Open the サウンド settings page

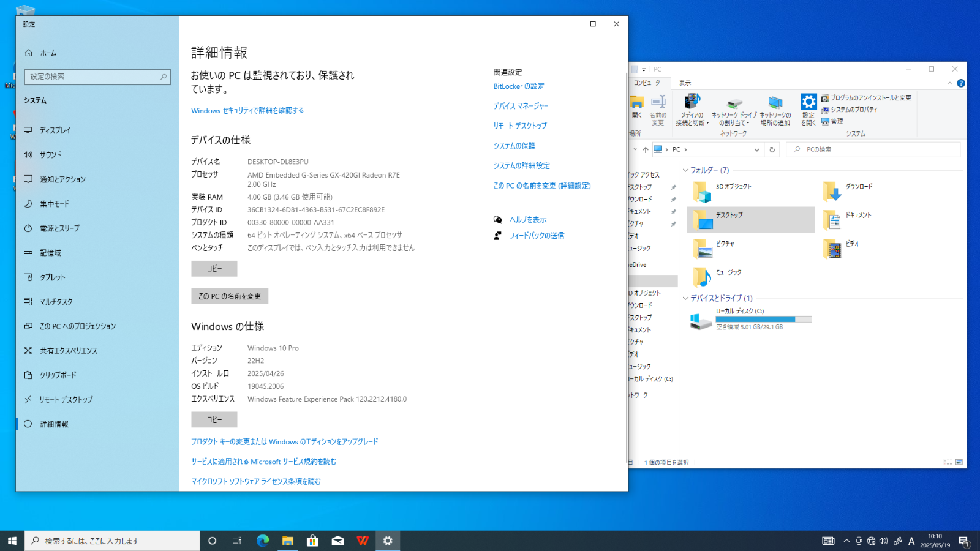pos(50,155)
